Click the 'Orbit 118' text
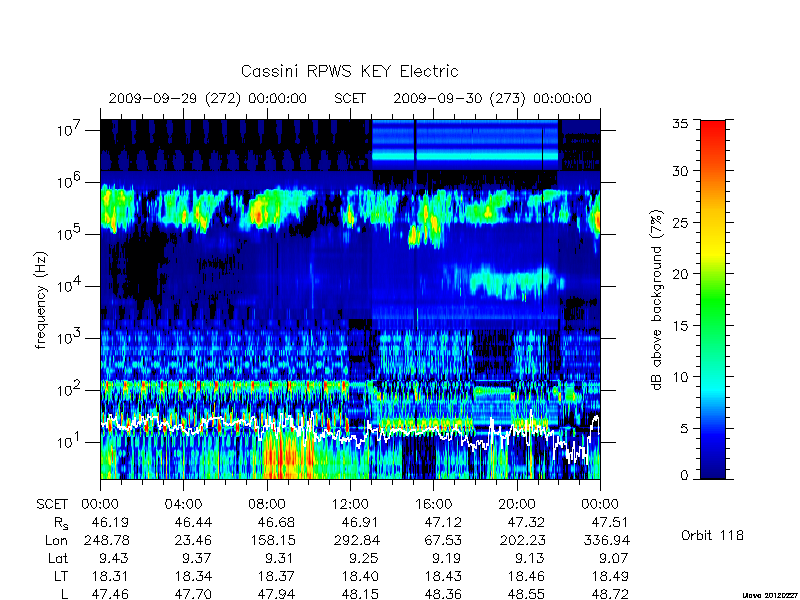The height and width of the screenshot is (600, 800). [x=712, y=535]
